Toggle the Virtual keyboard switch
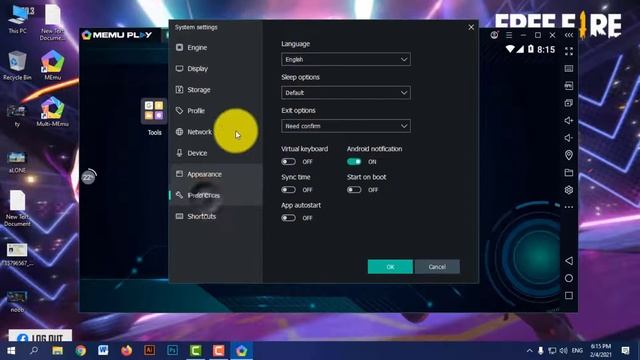The height and width of the screenshot is (360, 640). [289, 162]
